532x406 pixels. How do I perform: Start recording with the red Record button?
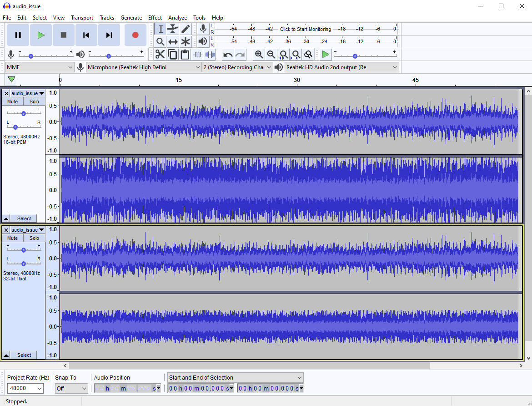point(136,35)
